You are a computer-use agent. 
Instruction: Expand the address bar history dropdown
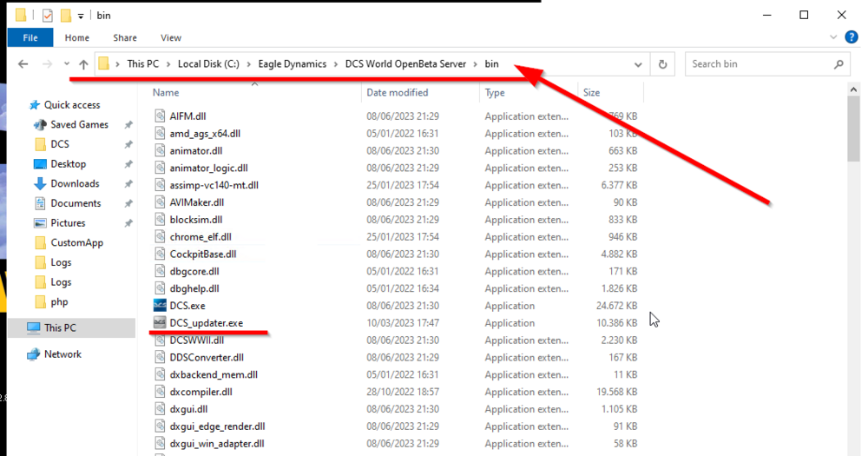(638, 64)
